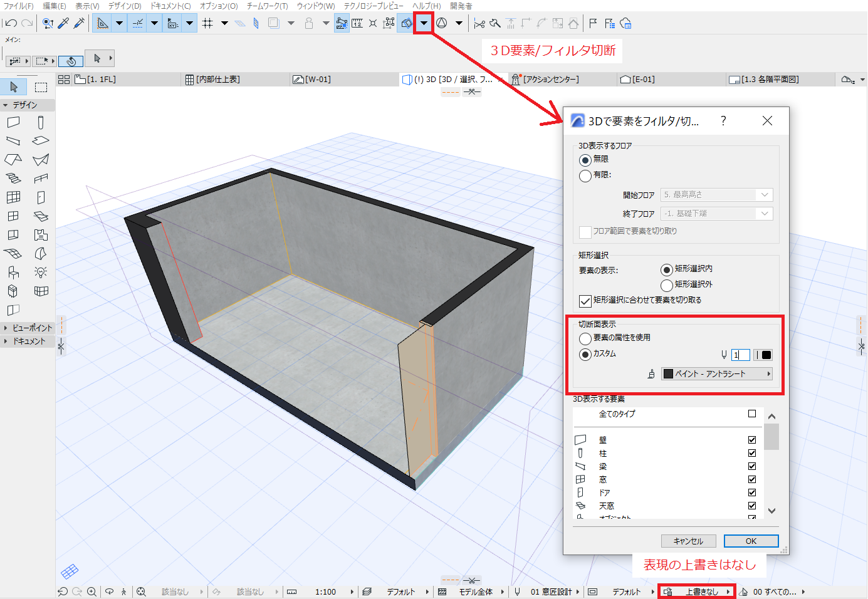Select the Morph tool

(x=41, y=254)
